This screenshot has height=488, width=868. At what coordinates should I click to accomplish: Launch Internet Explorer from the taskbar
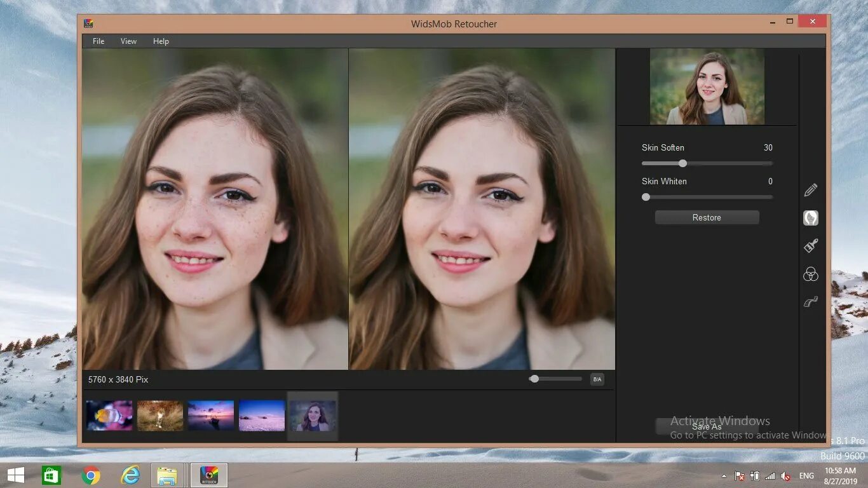[x=130, y=475]
